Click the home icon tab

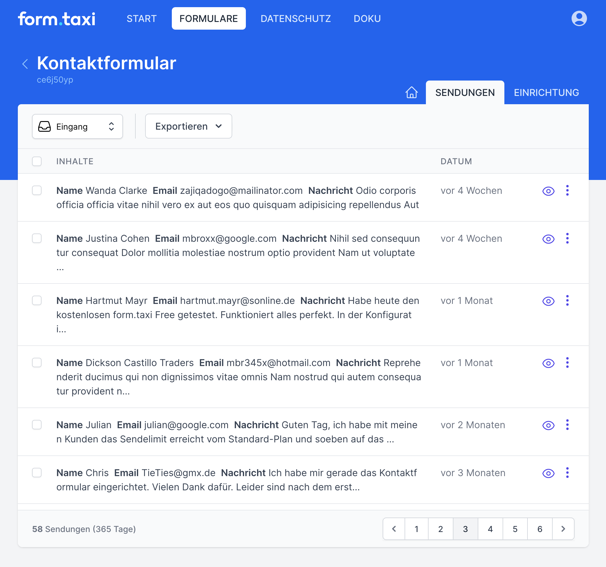tap(411, 92)
